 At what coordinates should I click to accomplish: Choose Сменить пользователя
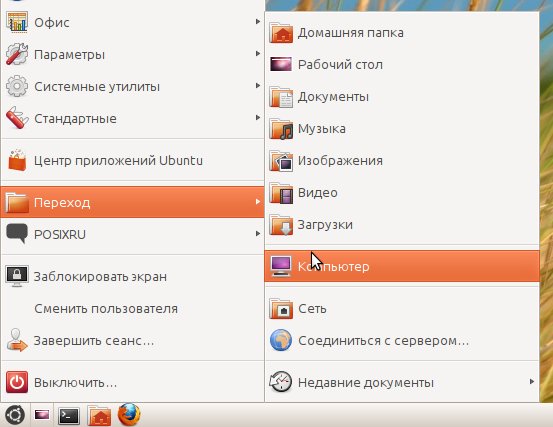point(133,309)
